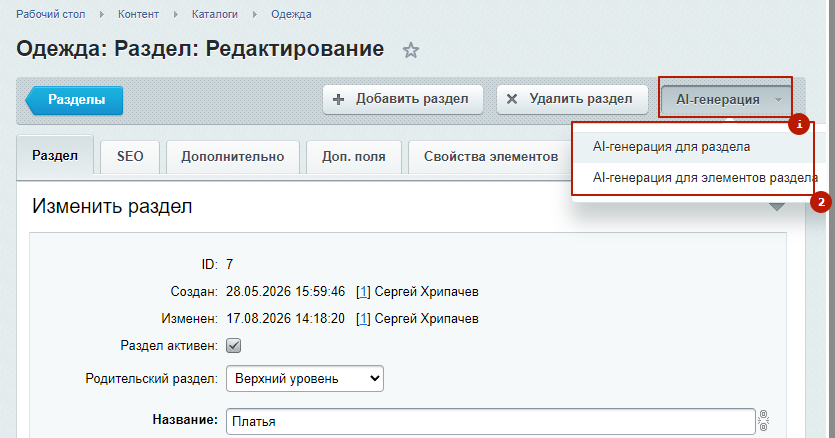Choose AI-генерация для раздела menu item

671,147
